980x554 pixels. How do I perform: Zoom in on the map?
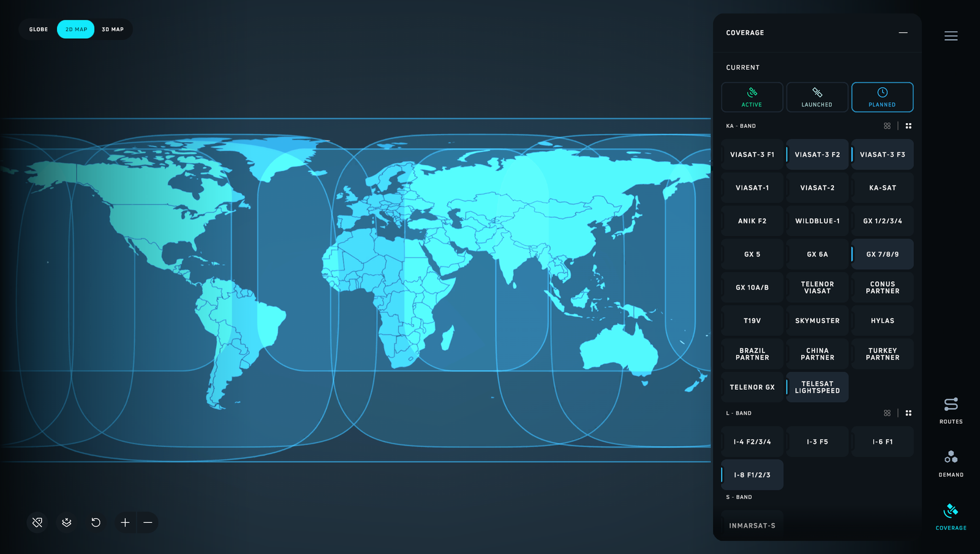click(x=125, y=522)
